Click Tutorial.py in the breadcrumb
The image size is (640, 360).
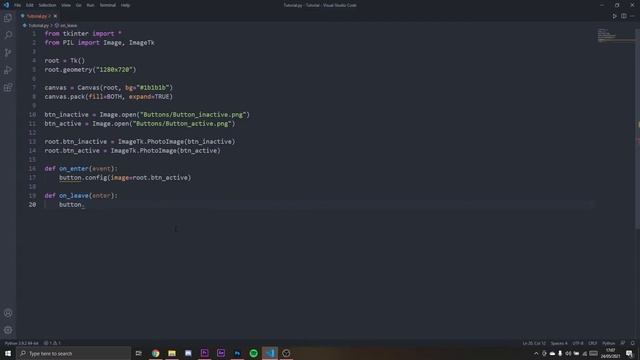pyautogui.click(x=38, y=25)
